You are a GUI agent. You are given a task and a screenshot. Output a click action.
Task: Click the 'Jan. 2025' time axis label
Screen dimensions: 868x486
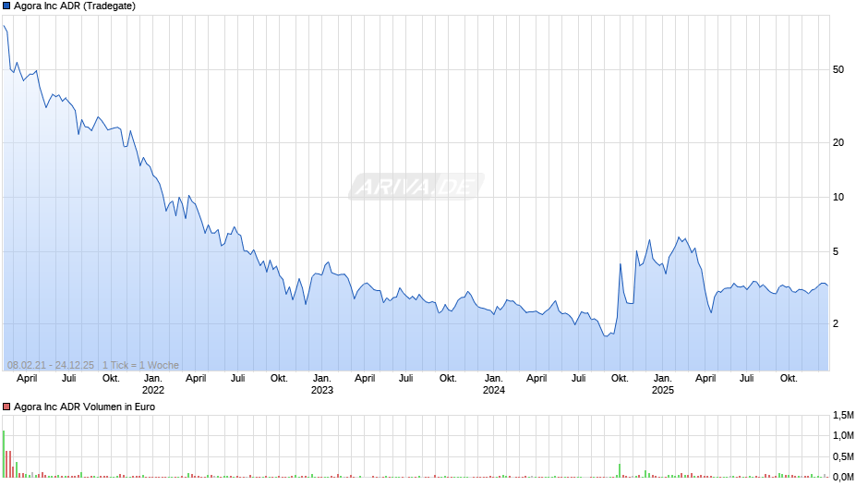pyautogui.click(x=663, y=384)
